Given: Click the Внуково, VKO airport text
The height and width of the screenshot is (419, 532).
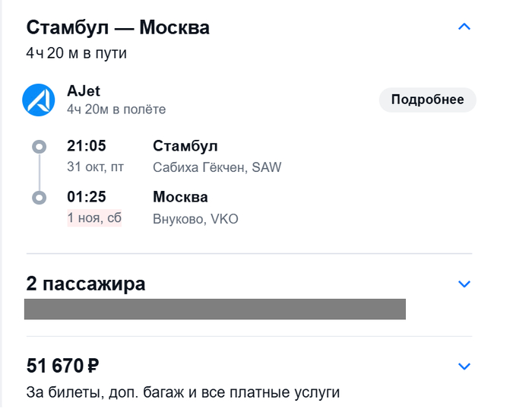Looking at the screenshot, I should 195,219.
